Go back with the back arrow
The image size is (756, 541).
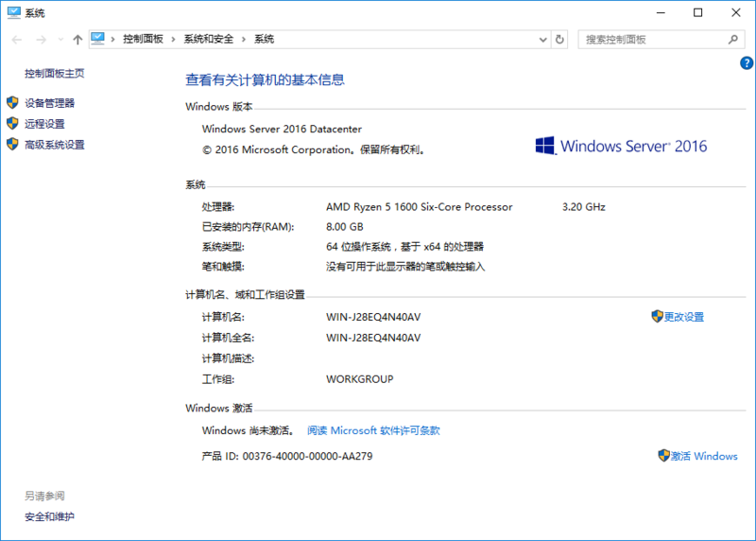click(16, 40)
